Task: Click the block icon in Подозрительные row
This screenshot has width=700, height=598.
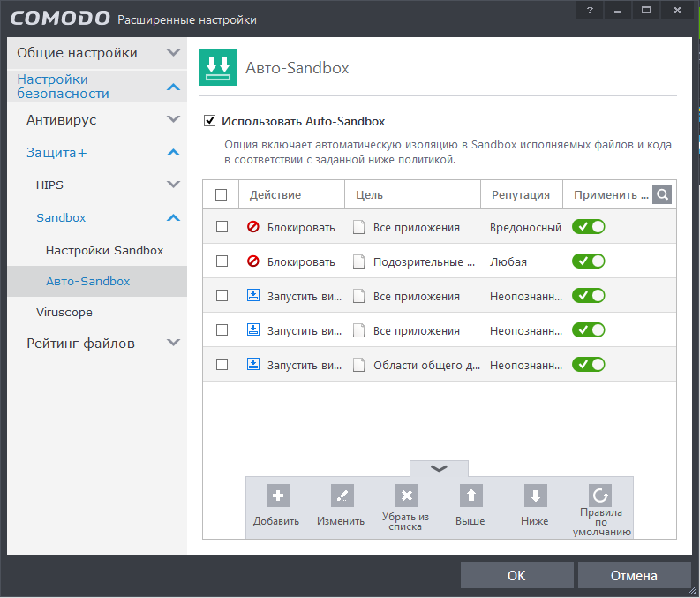Action: [x=253, y=261]
